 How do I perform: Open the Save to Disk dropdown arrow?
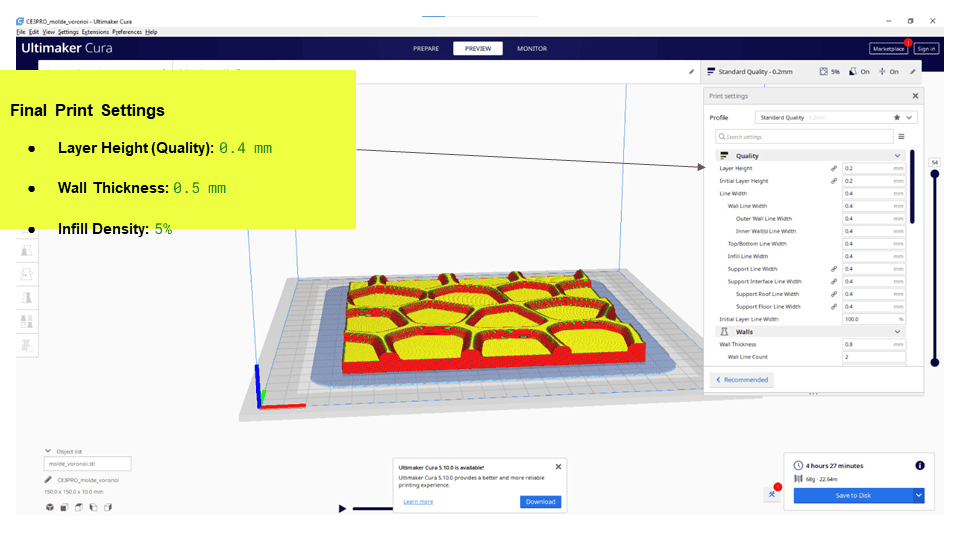click(x=918, y=495)
